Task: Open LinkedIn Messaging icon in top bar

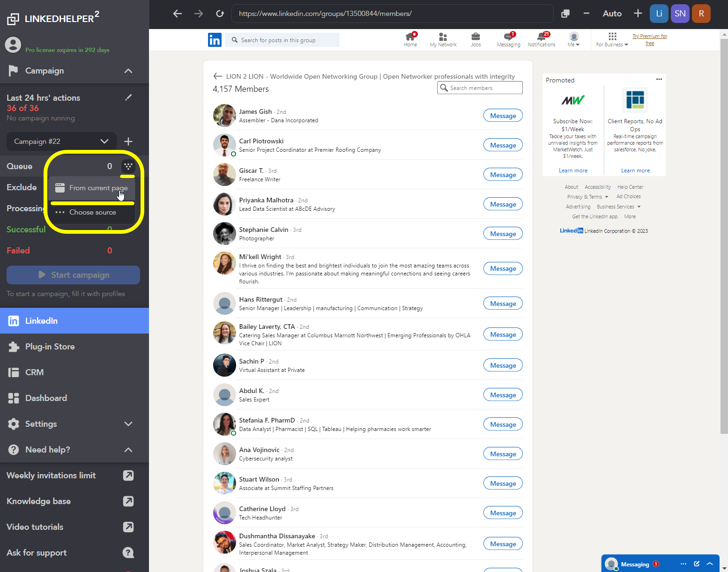Action: [508, 37]
